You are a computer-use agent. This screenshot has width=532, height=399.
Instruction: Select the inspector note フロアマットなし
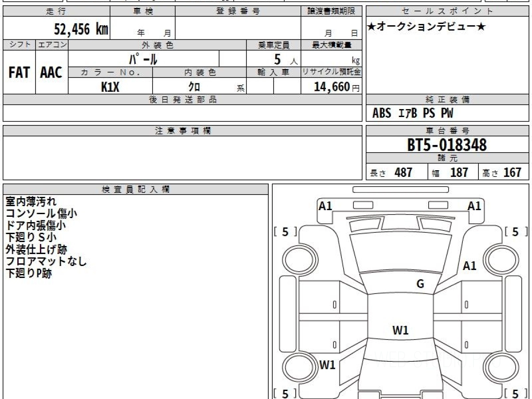46,262
